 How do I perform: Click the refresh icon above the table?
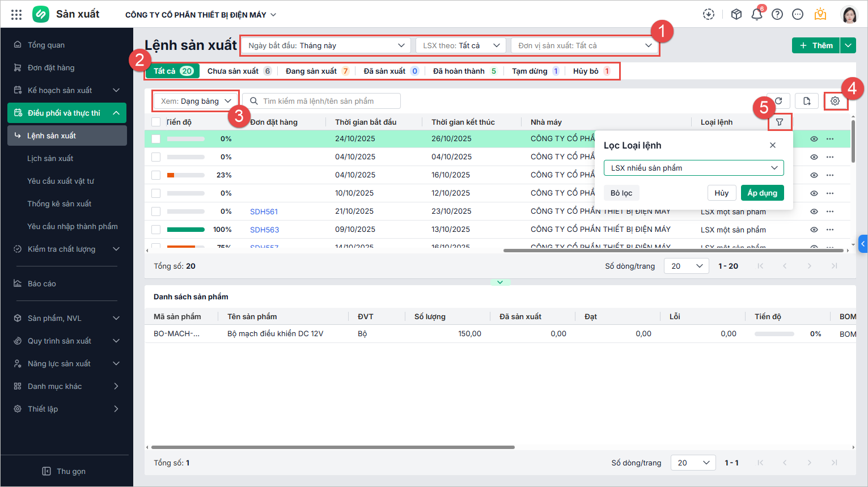coord(778,101)
